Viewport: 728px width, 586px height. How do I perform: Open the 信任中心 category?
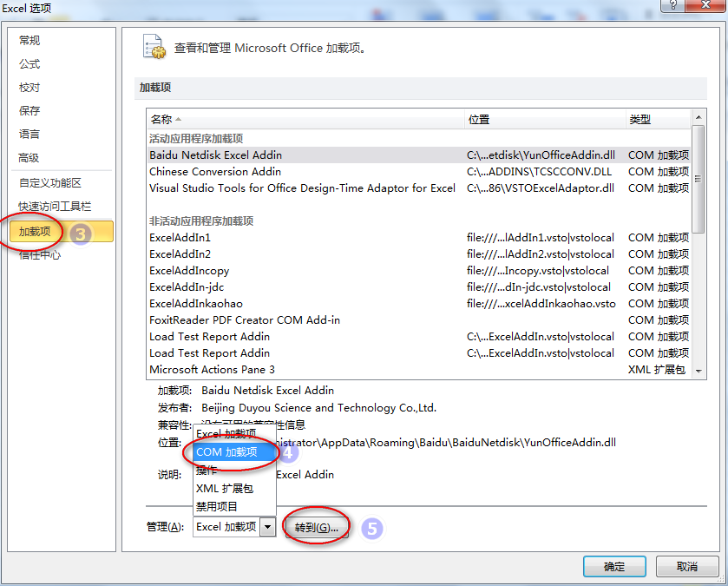coord(40,254)
